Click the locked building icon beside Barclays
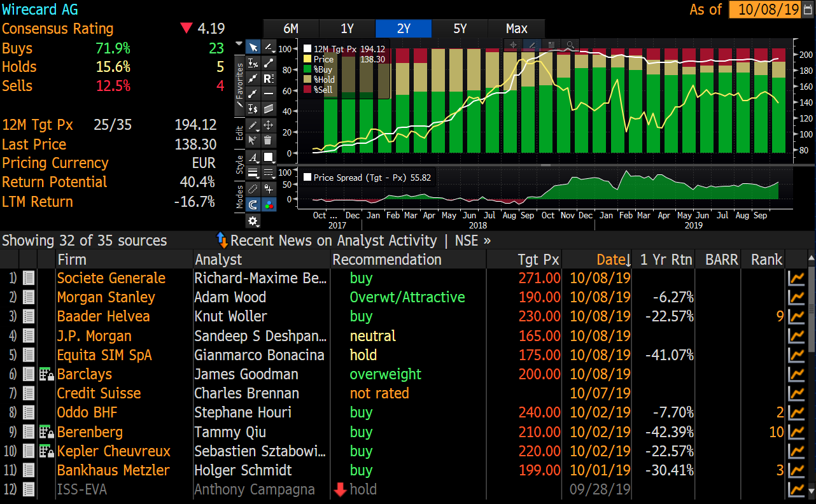Image resolution: width=816 pixels, height=504 pixels. [x=46, y=374]
